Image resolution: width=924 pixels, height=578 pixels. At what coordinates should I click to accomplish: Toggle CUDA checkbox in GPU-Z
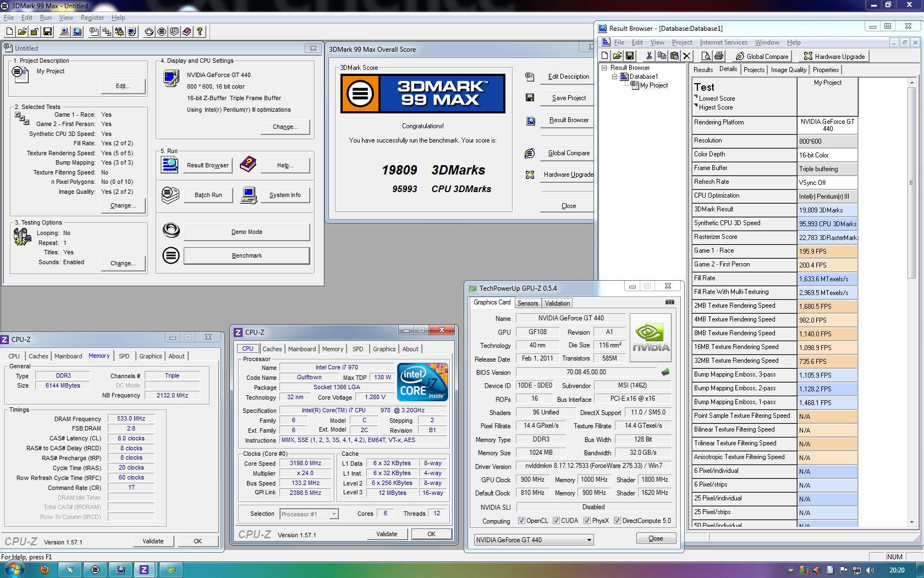(556, 521)
